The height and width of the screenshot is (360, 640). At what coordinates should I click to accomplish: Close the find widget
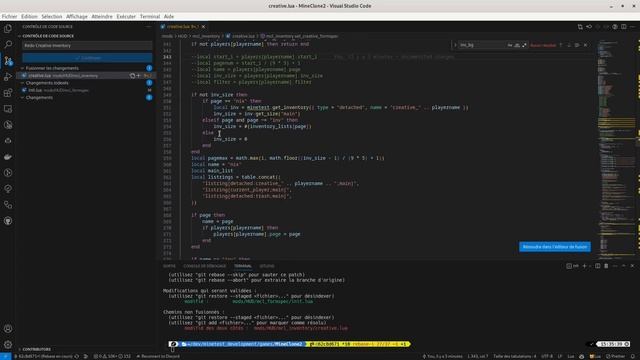pos(585,45)
